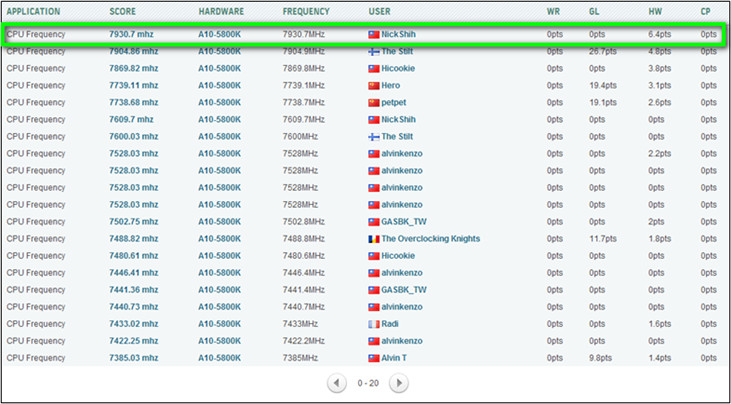Click the flag icon next to petpet
This screenshot has height=404, width=731.
[374, 102]
